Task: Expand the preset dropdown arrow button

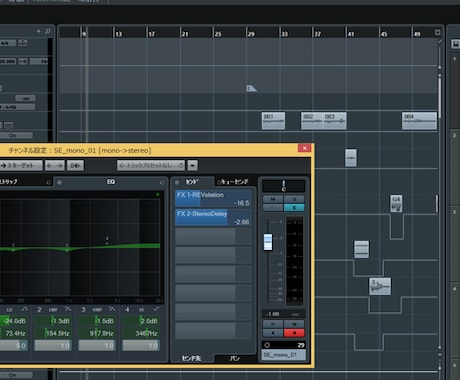Action: (192, 165)
